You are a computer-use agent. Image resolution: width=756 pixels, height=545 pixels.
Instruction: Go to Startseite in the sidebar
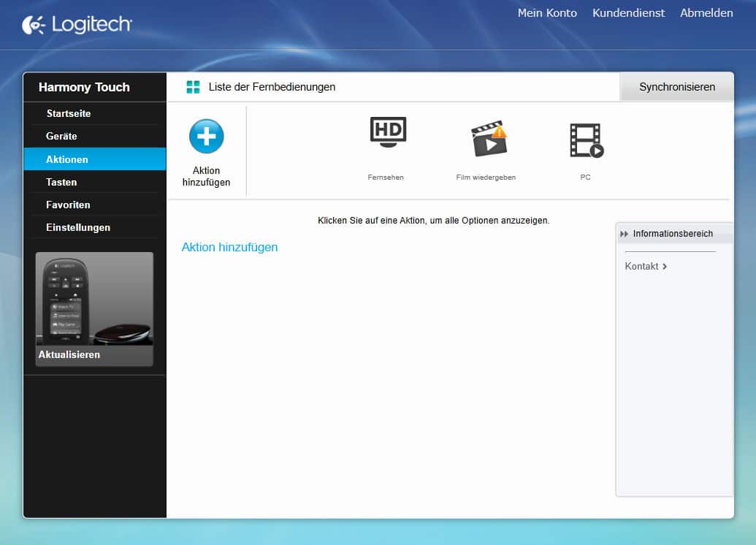pyautogui.click(x=69, y=113)
